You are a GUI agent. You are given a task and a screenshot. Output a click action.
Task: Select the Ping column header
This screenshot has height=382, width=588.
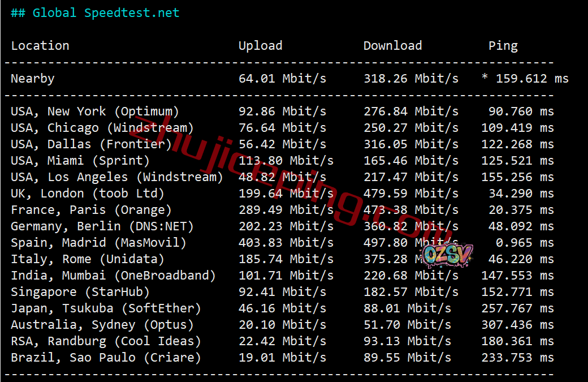point(503,46)
